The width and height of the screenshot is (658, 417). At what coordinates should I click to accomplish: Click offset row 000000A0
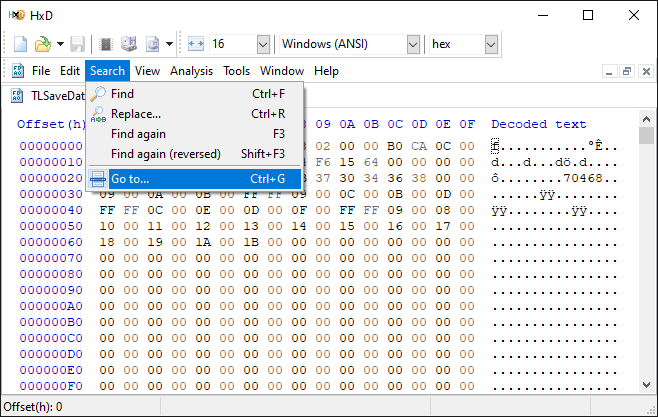coord(51,306)
